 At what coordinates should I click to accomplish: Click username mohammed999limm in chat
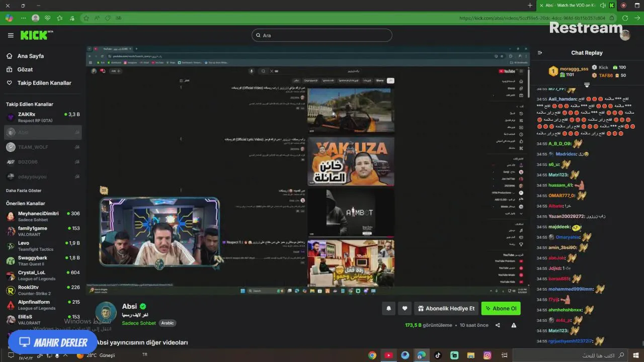[571, 289]
